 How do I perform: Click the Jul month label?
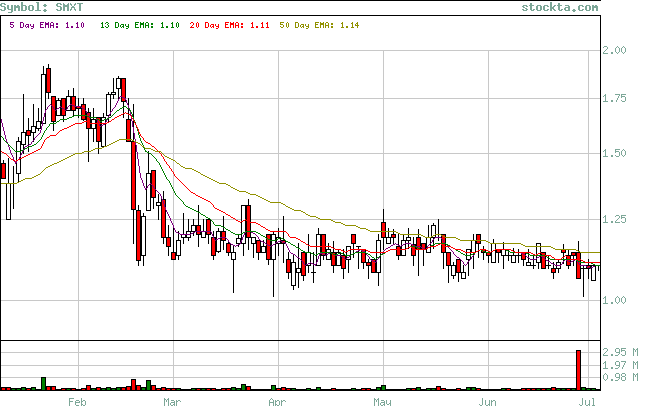pyautogui.click(x=587, y=401)
